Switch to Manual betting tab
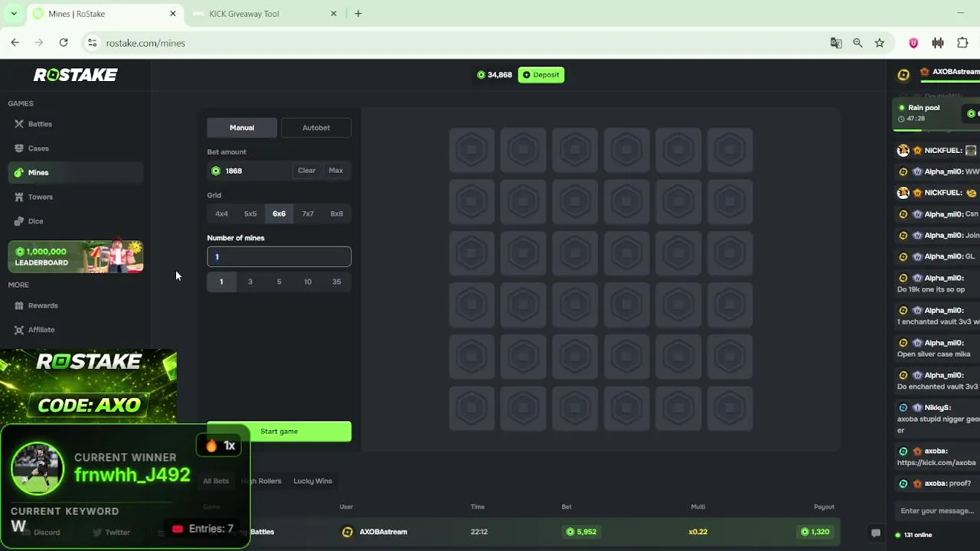Viewport: 980px width, 551px height. [242, 128]
